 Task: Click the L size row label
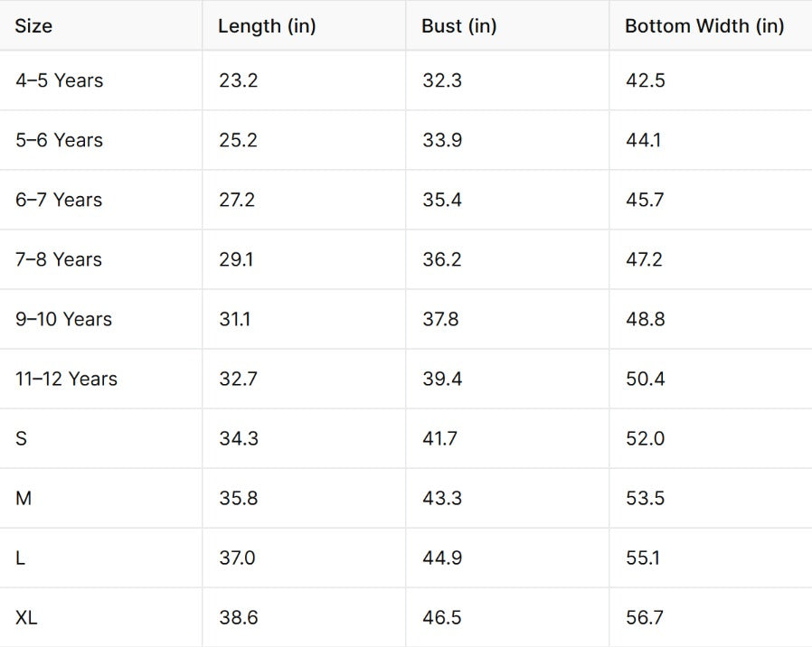(x=20, y=558)
